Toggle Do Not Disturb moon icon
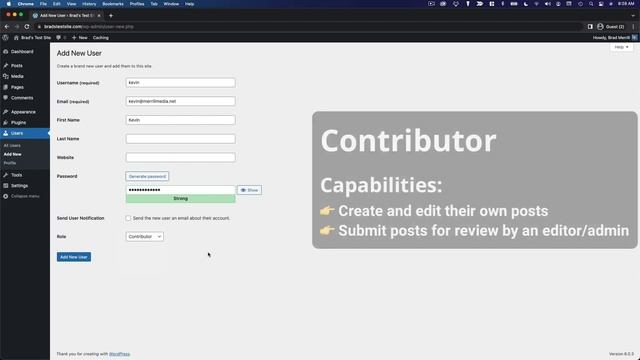Image resolution: width=640 pixels, height=360 pixels. coord(526,4)
